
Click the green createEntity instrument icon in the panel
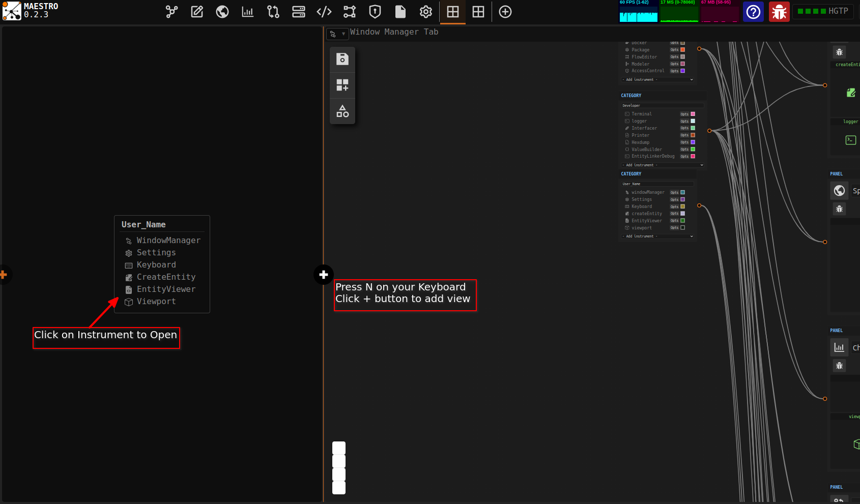tap(851, 93)
